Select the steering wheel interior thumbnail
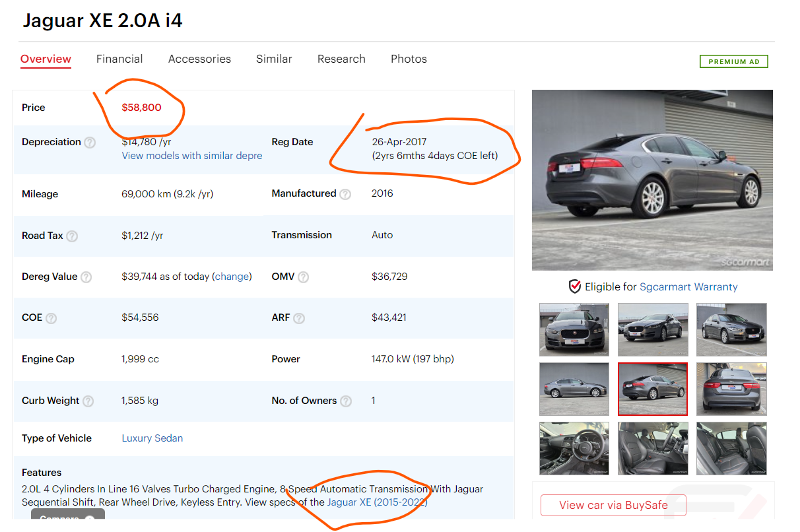Screen dimensions: 800x532 click(x=574, y=449)
